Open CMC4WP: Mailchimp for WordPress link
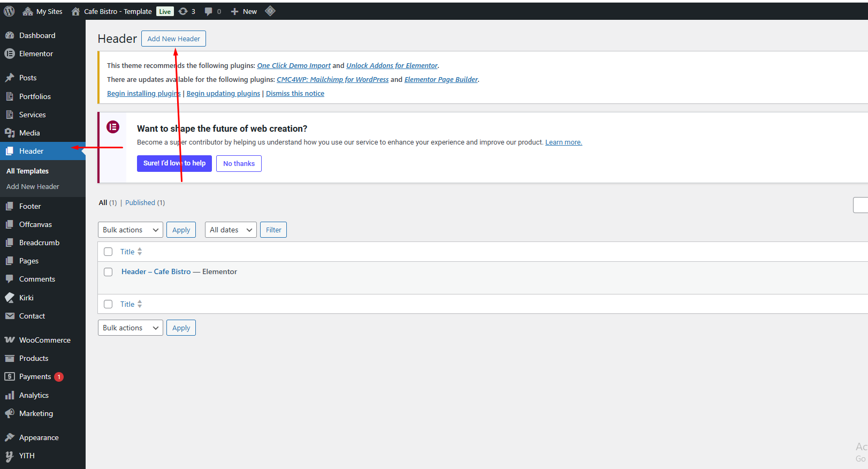 click(333, 79)
